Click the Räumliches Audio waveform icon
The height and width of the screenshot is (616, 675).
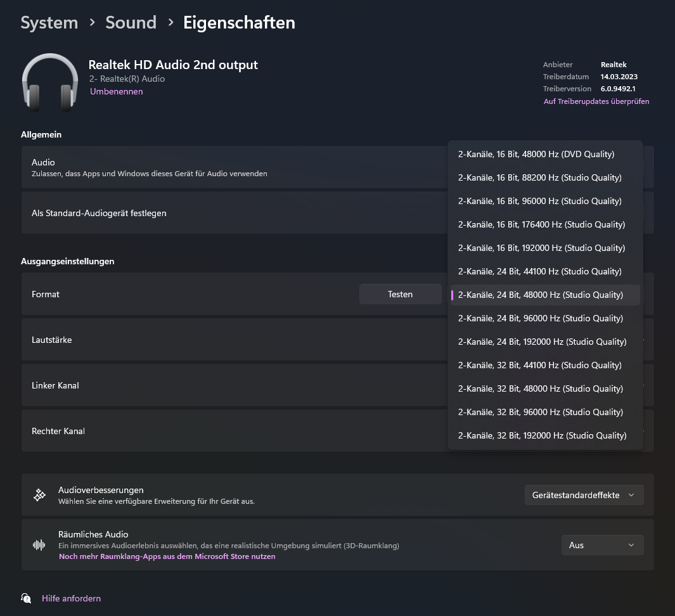click(39, 545)
